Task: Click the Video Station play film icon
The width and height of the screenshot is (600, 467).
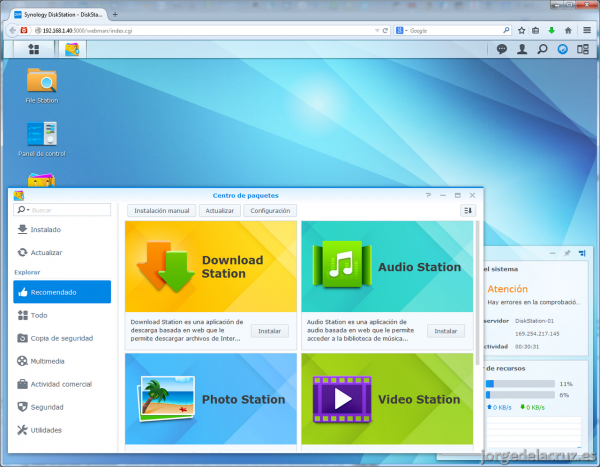Action: tap(342, 399)
